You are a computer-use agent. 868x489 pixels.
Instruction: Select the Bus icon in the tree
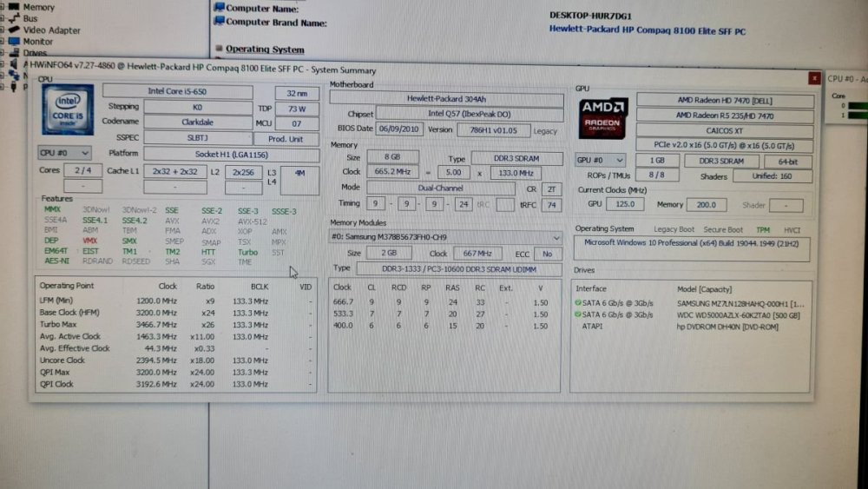pyautogui.click(x=15, y=18)
